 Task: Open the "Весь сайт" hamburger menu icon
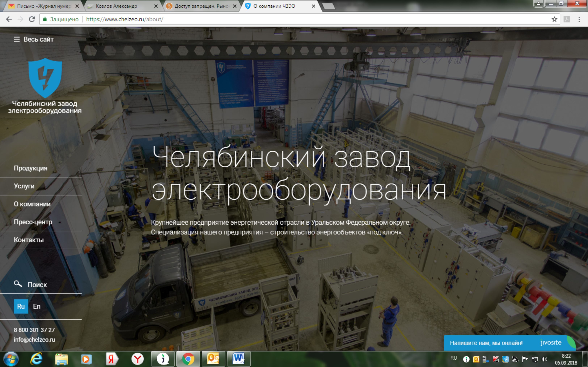(16, 39)
